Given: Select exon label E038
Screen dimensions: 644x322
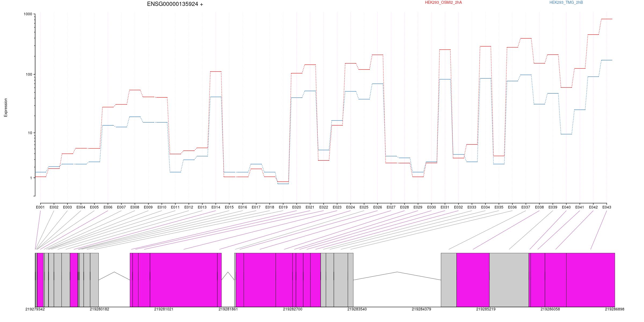Looking at the screenshot, I should 539,207.
